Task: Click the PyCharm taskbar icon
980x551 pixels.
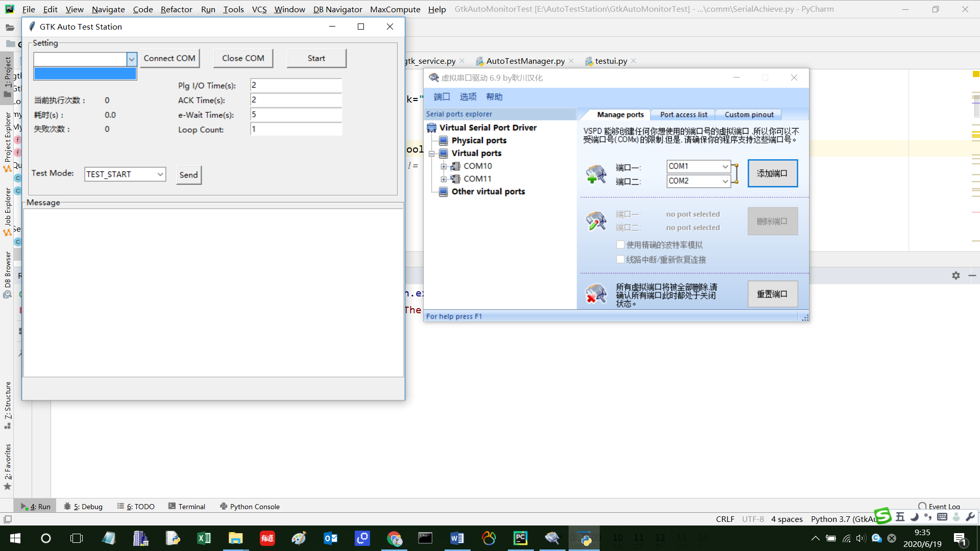Action: tap(520, 538)
